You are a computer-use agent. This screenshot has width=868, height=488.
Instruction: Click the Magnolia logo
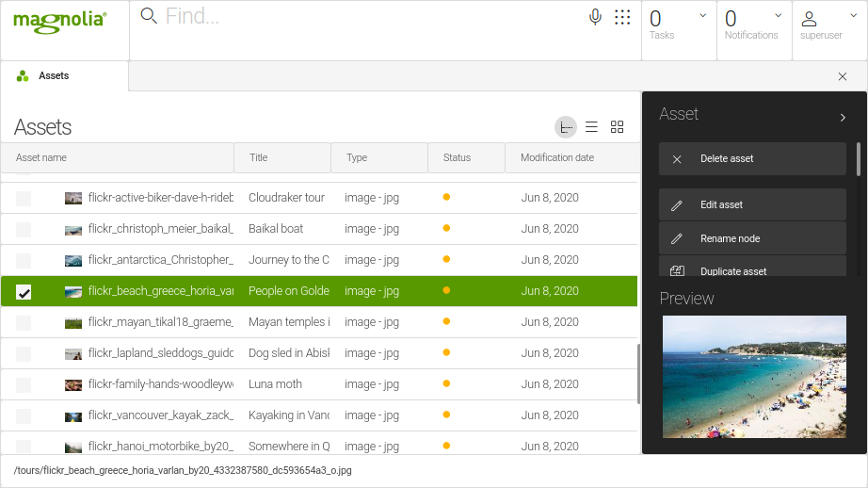[x=60, y=22]
